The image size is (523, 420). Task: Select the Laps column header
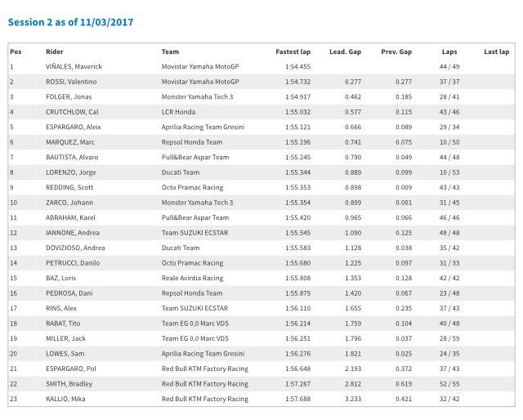click(x=449, y=51)
